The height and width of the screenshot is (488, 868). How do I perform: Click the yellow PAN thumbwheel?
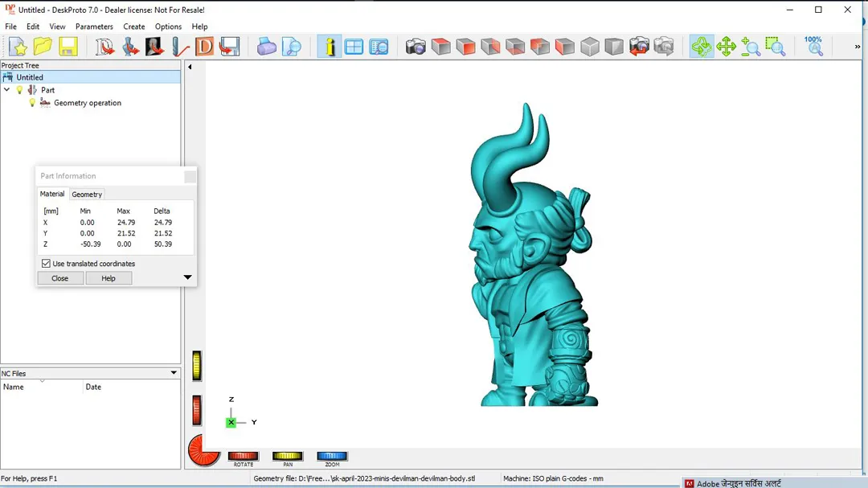287,456
